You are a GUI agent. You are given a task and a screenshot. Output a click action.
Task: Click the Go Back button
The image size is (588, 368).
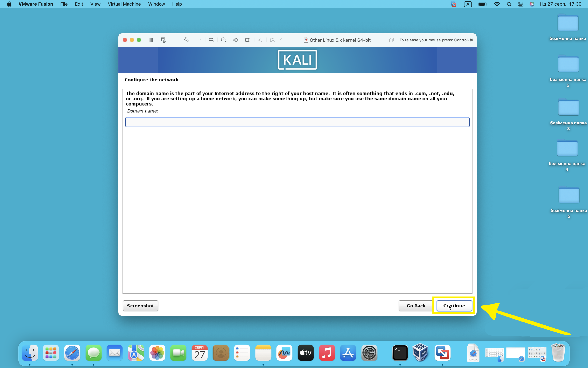416,306
